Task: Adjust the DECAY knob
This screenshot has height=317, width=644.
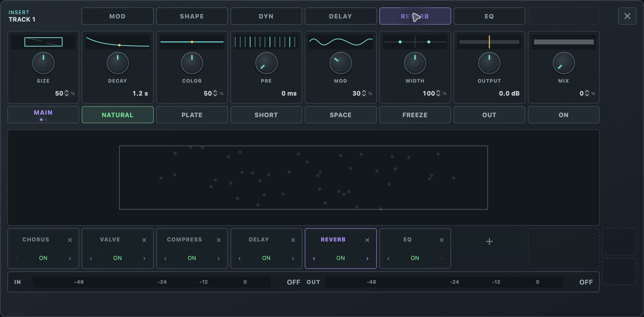Action: [117, 63]
